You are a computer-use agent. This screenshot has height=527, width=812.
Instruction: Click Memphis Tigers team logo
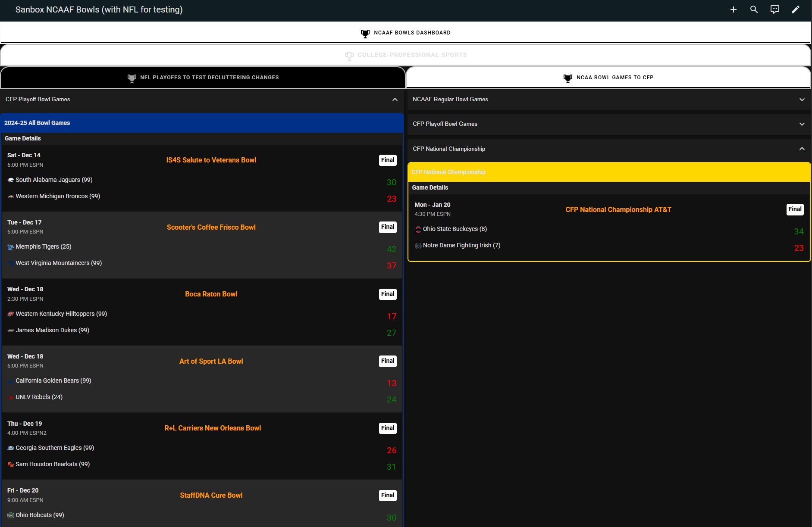[x=11, y=247]
